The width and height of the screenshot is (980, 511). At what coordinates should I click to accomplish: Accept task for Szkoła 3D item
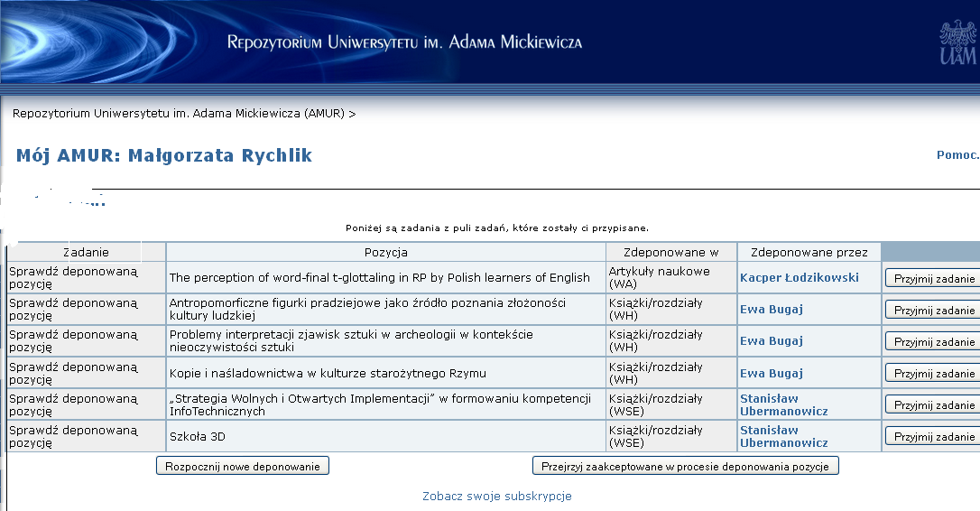click(933, 437)
